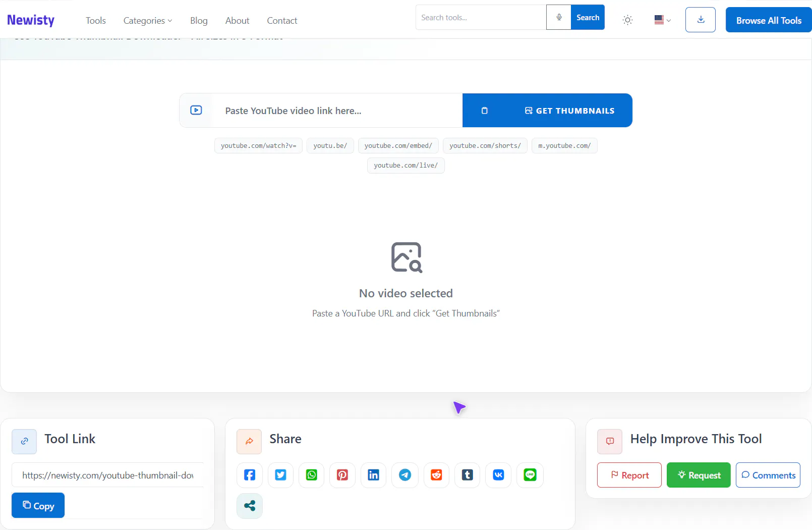Select the tool link URL field
The width and height of the screenshot is (812, 530).
[x=108, y=475]
